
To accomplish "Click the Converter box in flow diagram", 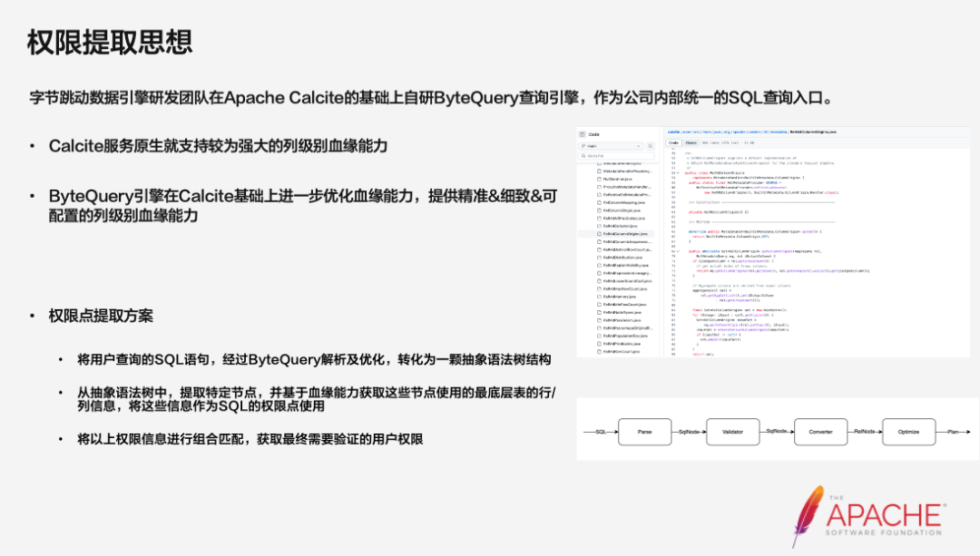I will (820, 432).
